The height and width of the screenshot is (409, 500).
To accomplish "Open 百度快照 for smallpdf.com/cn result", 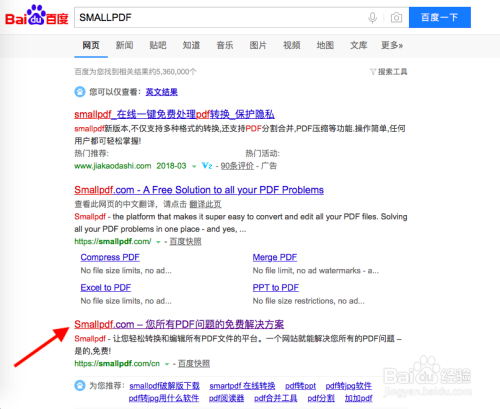I will click(194, 363).
